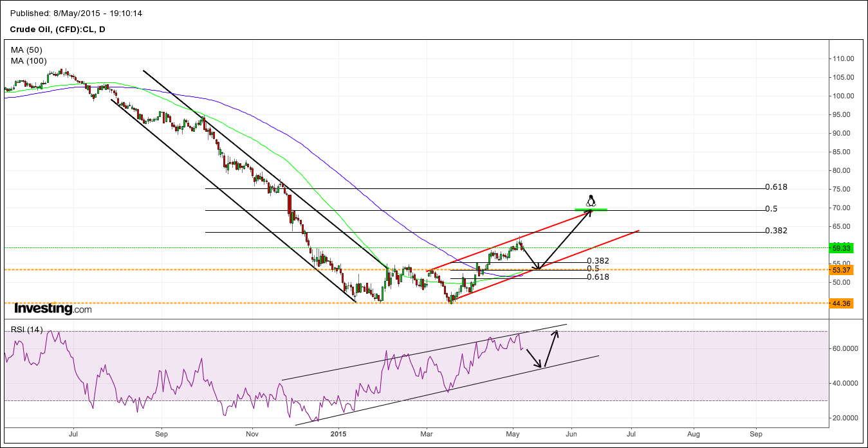The height and width of the screenshot is (448, 868).
Task: Click the upper 0.618 Fibonacci label
Action: (776, 187)
